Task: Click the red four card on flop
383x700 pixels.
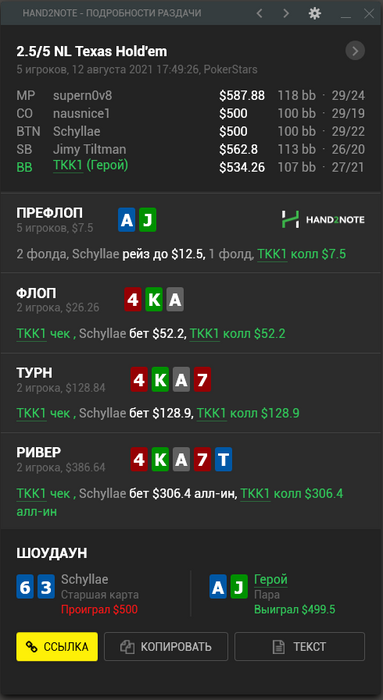Action: pos(133,300)
